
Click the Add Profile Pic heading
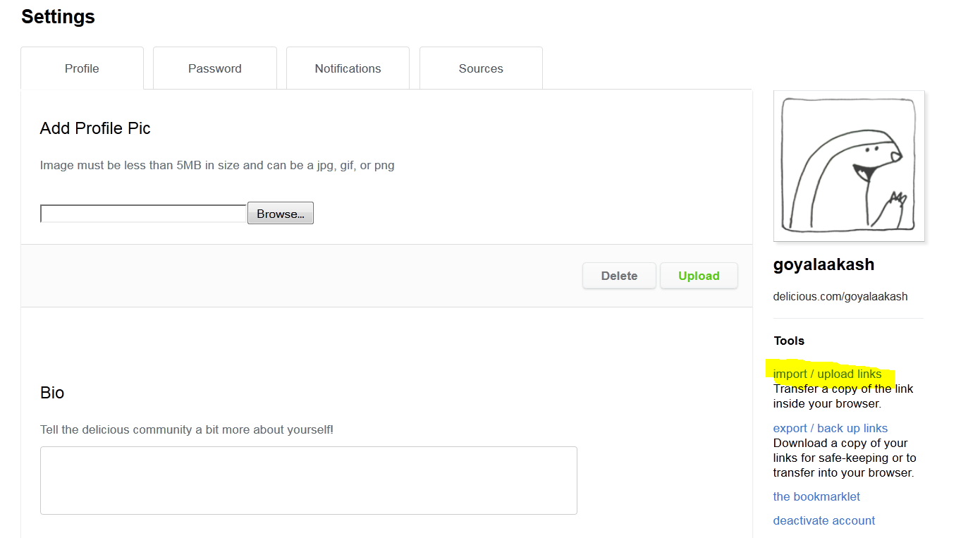pos(95,128)
